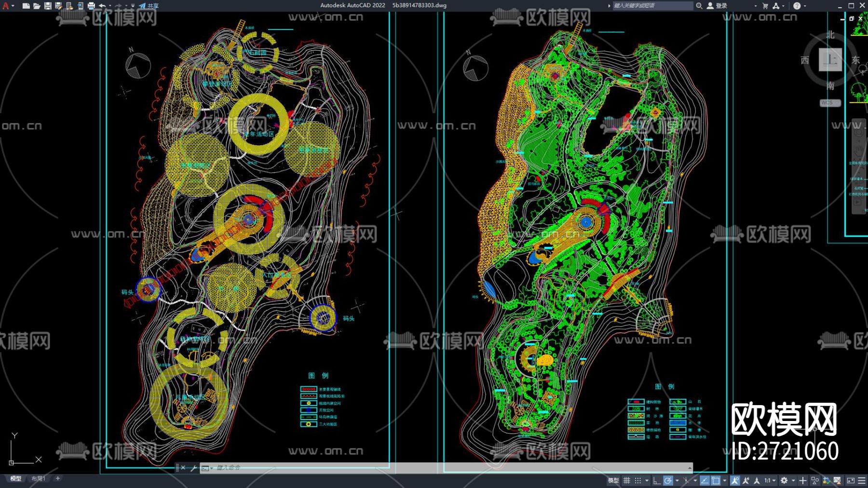Image resolution: width=868 pixels, height=488 pixels.
Task: Click the 登录 sign-in button
Action: click(717, 6)
